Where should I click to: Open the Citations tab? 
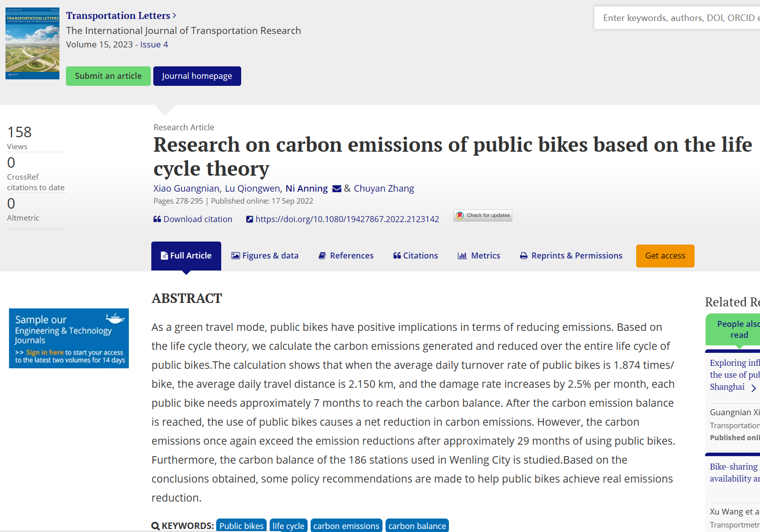(x=415, y=256)
